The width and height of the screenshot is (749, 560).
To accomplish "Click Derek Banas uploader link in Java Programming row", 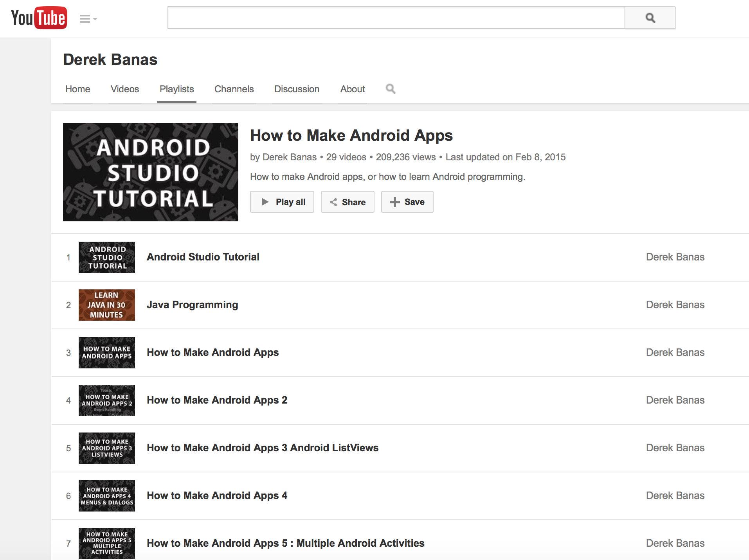I will [675, 305].
